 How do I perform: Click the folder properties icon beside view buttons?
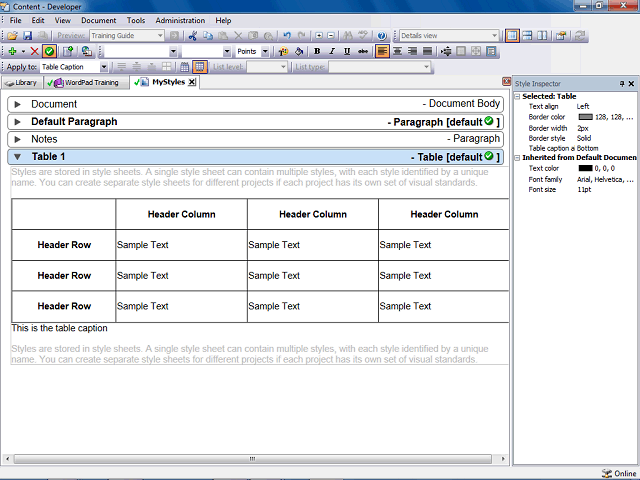coord(561,36)
